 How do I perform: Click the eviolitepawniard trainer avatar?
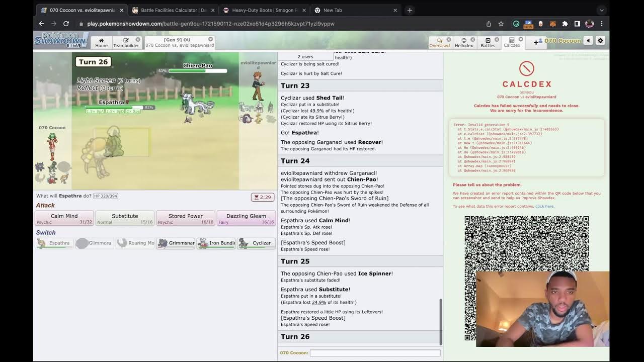258,85
